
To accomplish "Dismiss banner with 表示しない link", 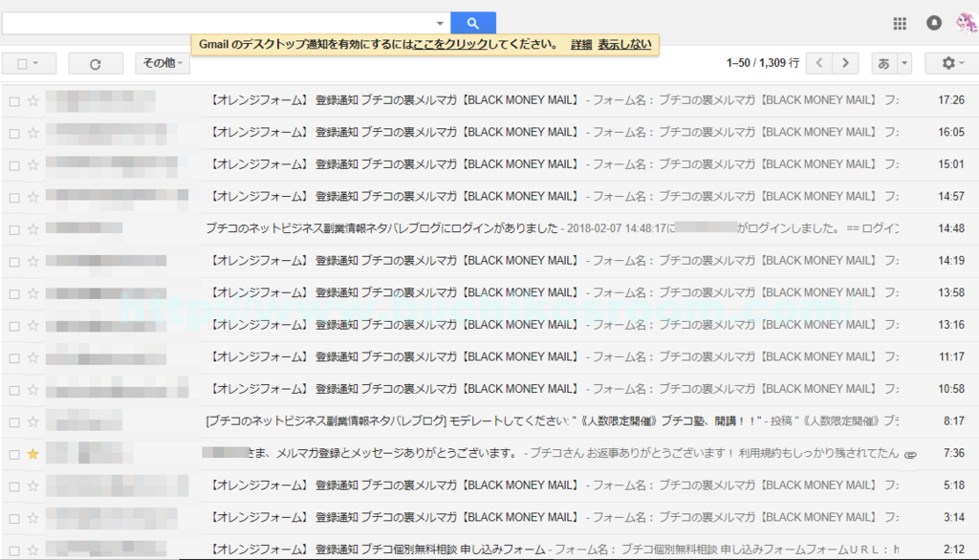I will tap(624, 44).
